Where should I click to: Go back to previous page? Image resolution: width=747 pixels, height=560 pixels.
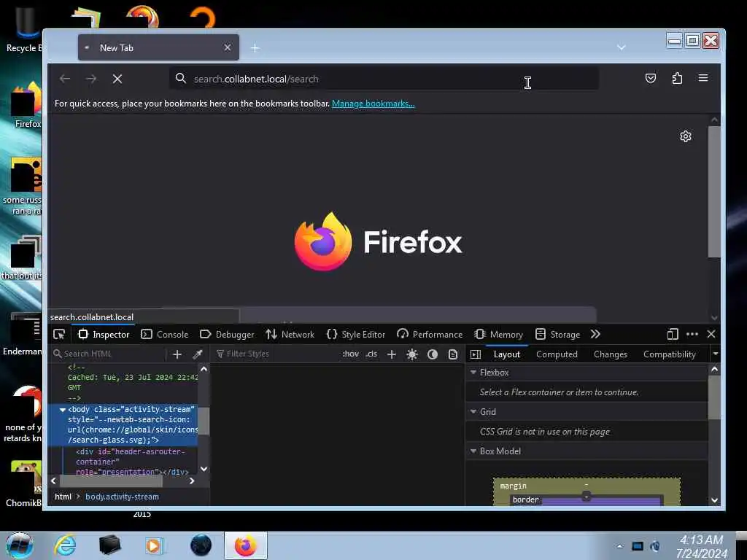pyautogui.click(x=65, y=79)
